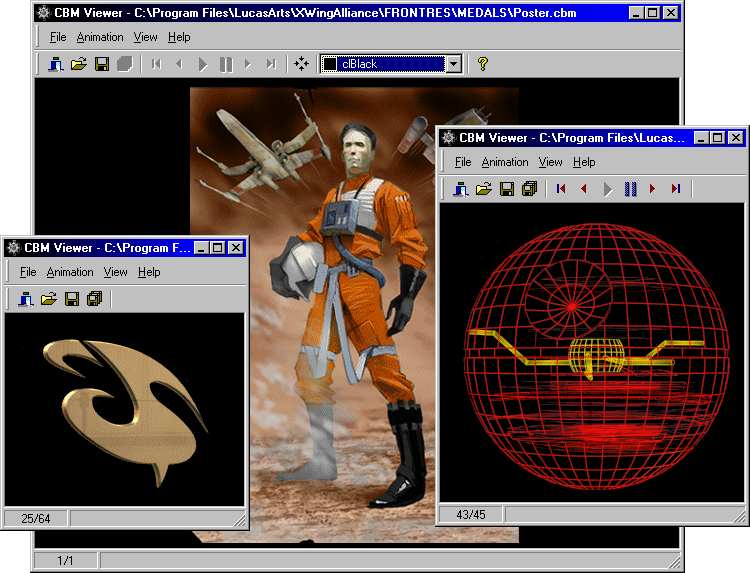Click the yellow question mark help icon
Viewport: 750px width, 573px height.
click(483, 64)
